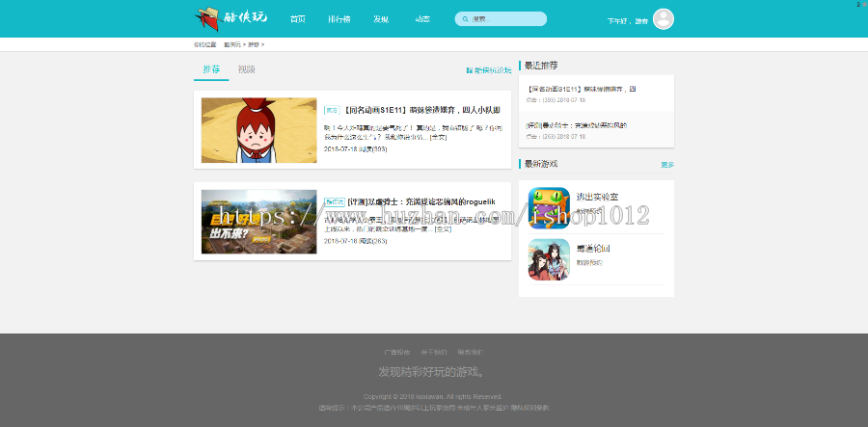Open the 霸道轮回 game name
This screenshot has height=427, width=868.
[593, 249]
